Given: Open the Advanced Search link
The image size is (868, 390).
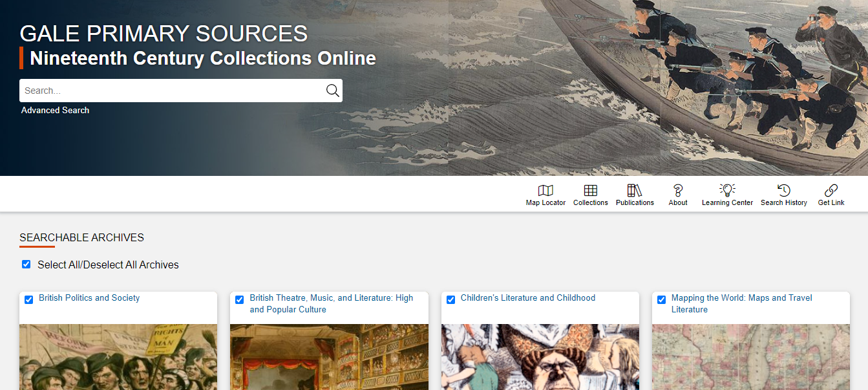Looking at the screenshot, I should (x=55, y=111).
